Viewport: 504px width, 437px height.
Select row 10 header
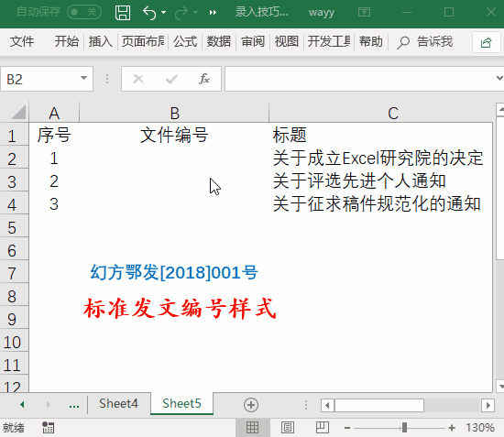[x=13, y=343]
